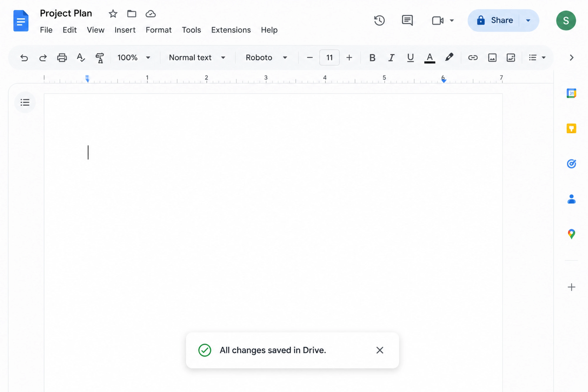The width and height of the screenshot is (588, 392).
Task: Decrease the font size
Action: click(x=310, y=58)
